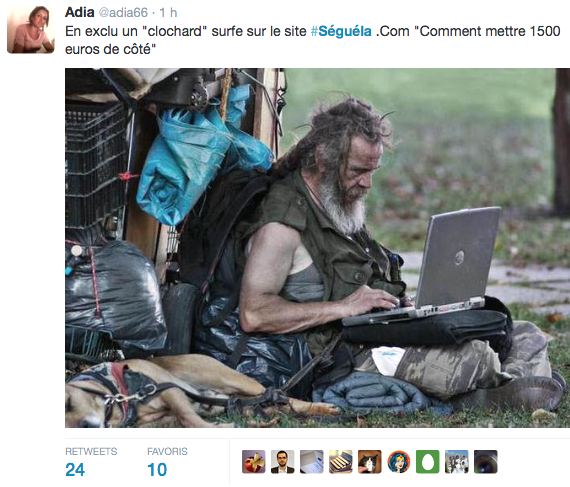Click the tweet text about 1500 euros
Viewport: 570px width, 487px height.
coord(313,40)
